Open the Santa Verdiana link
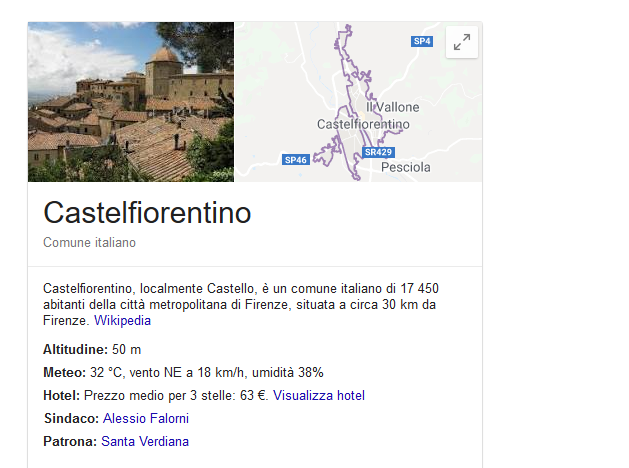Screen dimensions: 629x468 point(145,441)
